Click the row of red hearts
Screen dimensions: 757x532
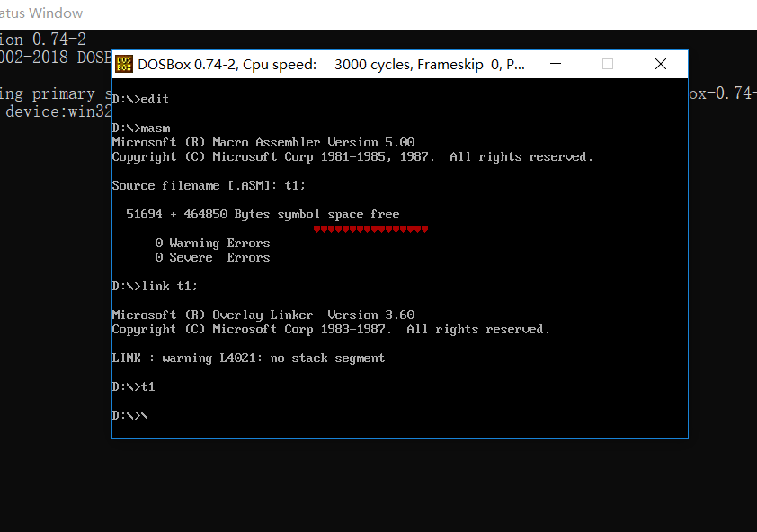pos(370,229)
